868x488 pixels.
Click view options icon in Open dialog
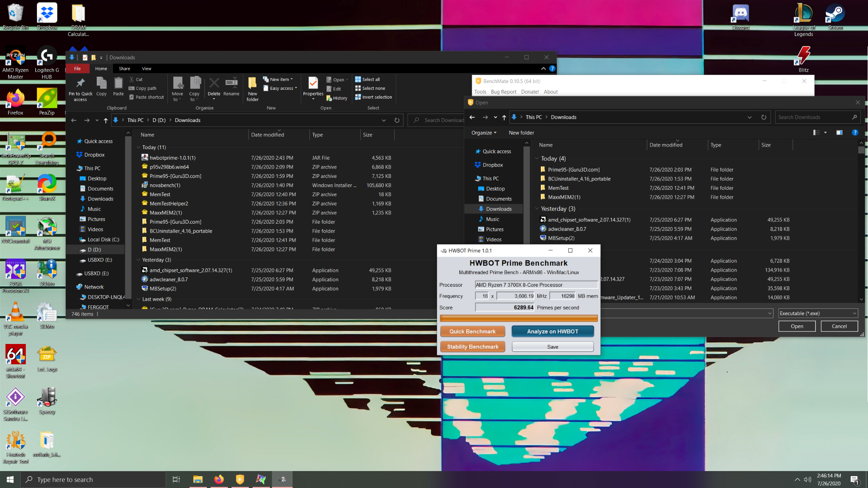816,133
